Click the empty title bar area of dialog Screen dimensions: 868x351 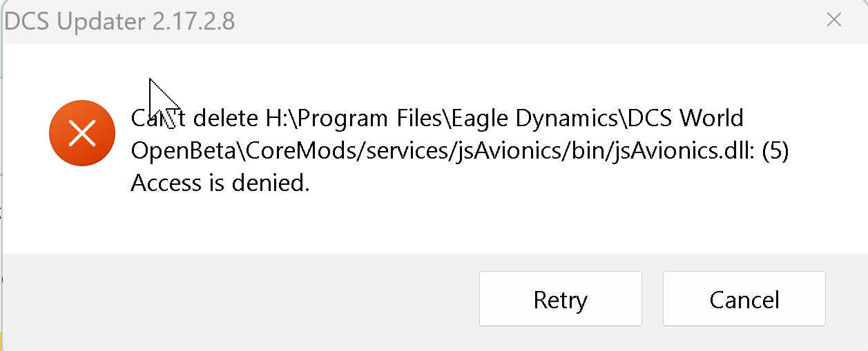[525, 21]
